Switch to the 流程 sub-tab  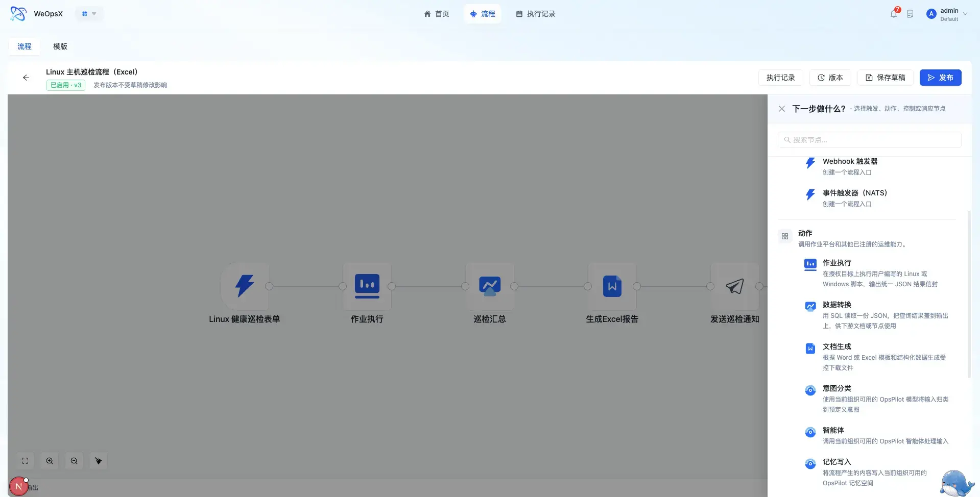pyautogui.click(x=25, y=46)
